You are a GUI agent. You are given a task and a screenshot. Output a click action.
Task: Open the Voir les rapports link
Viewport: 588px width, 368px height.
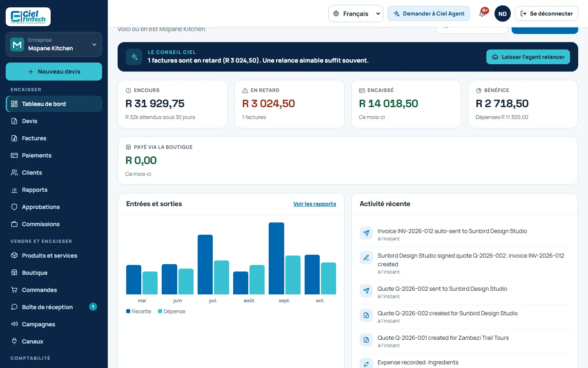tap(315, 204)
